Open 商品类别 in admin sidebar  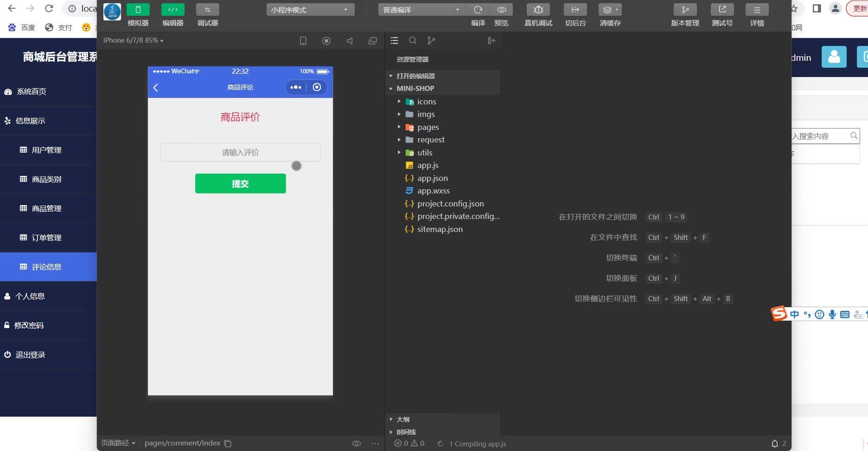click(48, 179)
